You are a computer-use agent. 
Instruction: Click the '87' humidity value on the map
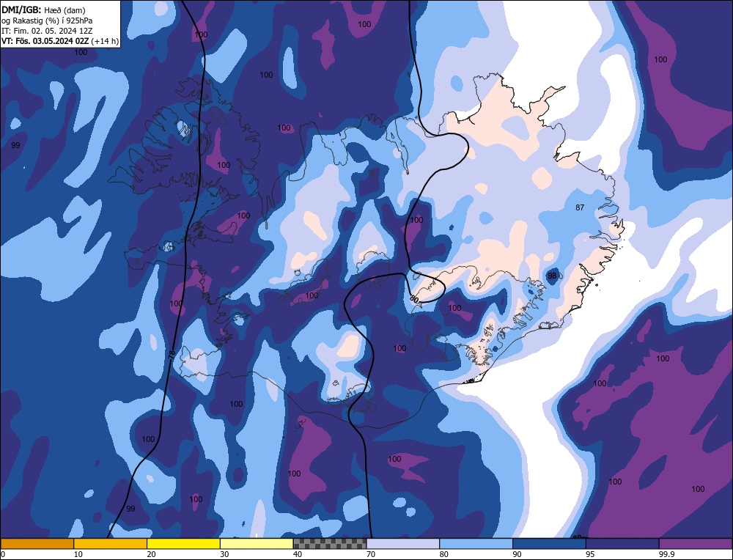tap(580, 207)
